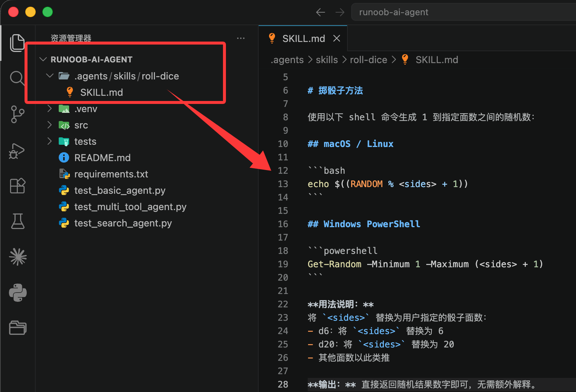The image size is (576, 392).
Task: Open SKILL.md in the file tree
Action: [101, 92]
